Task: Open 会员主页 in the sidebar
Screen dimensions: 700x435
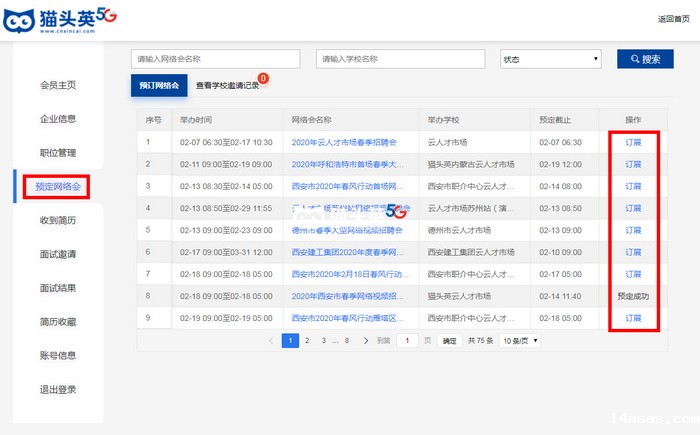Action: (58, 85)
